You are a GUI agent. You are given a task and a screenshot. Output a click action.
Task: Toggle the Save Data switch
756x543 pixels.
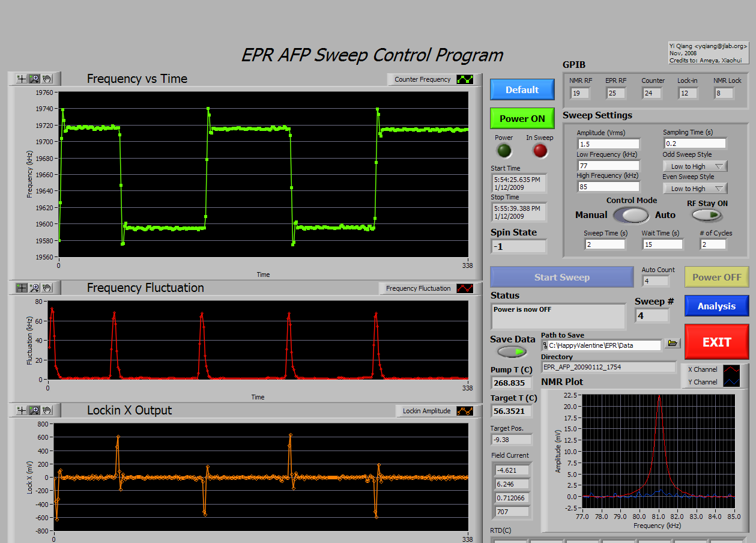(x=512, y=352)
